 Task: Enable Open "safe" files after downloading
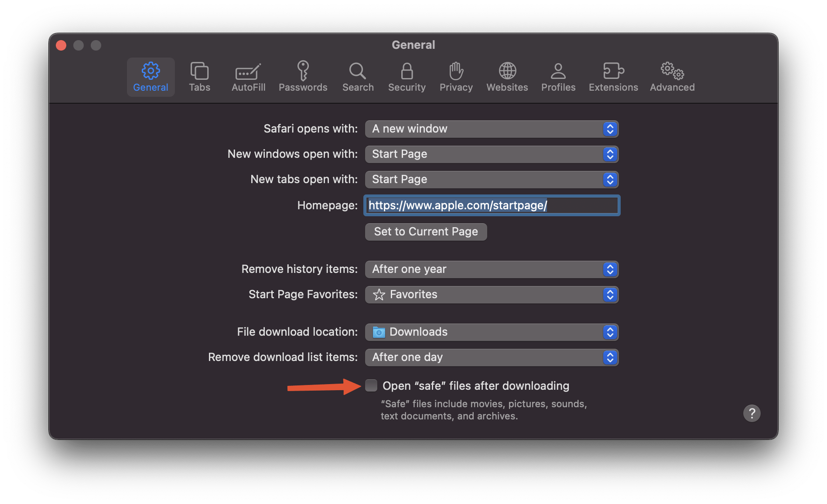(371, 385)
